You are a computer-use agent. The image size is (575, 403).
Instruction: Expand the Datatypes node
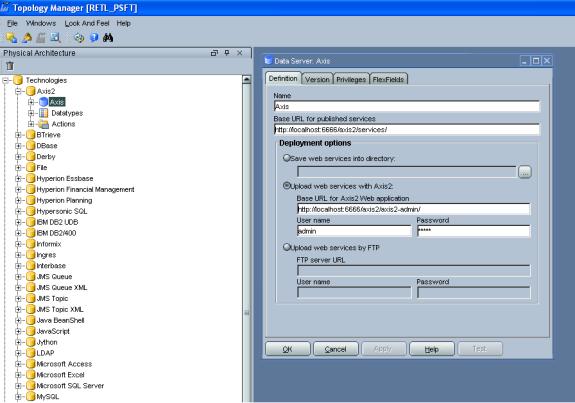coord(31,113)
